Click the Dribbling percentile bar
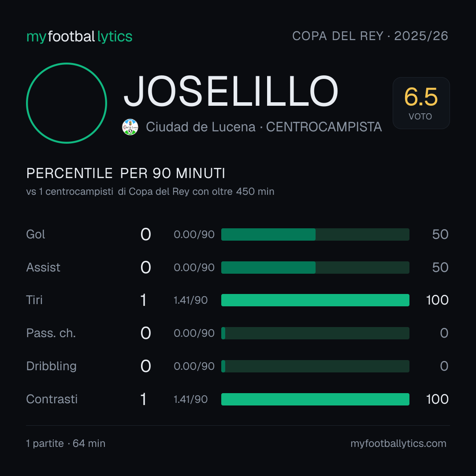 coord(315,366)
